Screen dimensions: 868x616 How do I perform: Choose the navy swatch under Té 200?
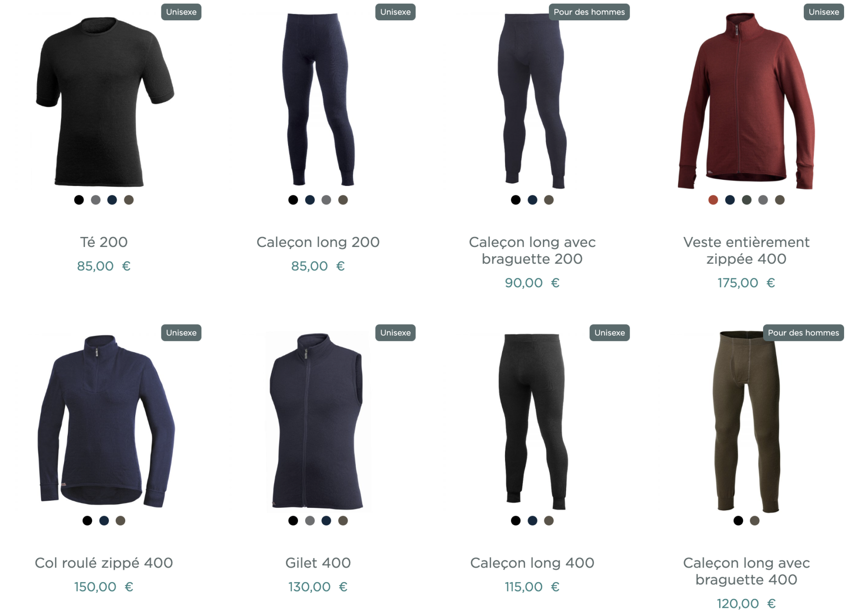112,200
